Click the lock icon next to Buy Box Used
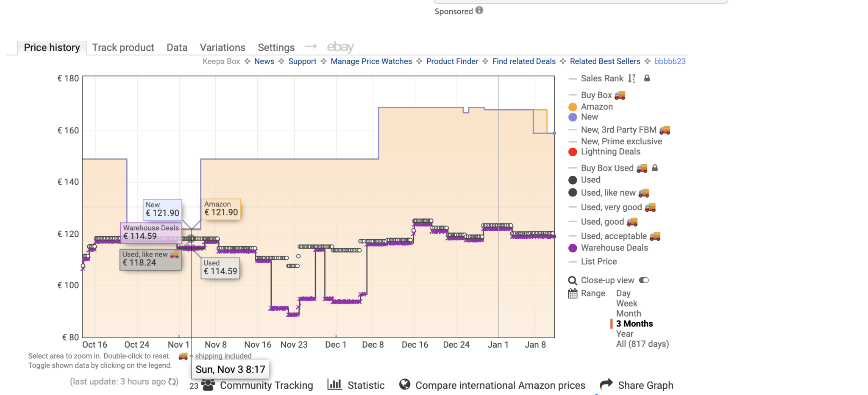The height and width of the screenshot is (395, 868). [x=655, y=168]
